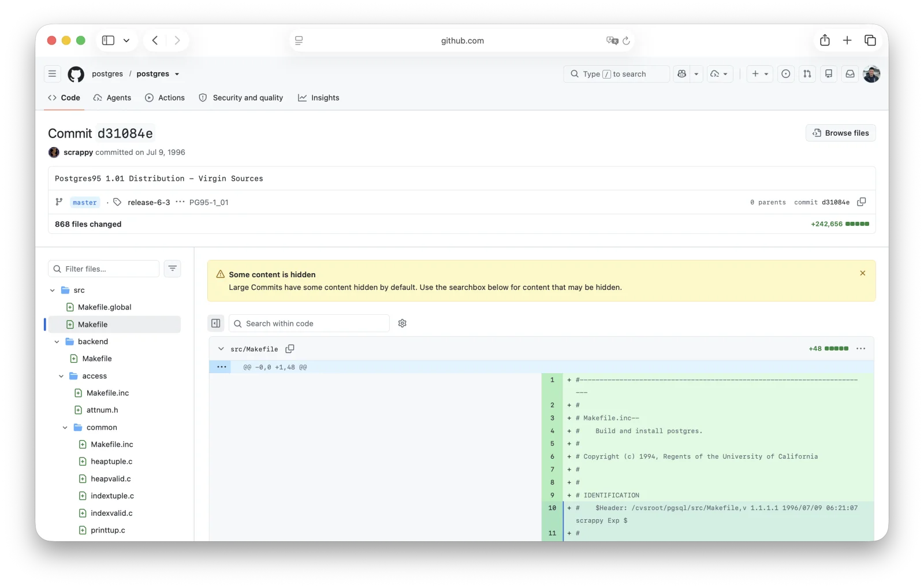This screenshot has width=924, height=588.
Task: Collapse the src/Makefile diff
Action: [x=221, y=349]
